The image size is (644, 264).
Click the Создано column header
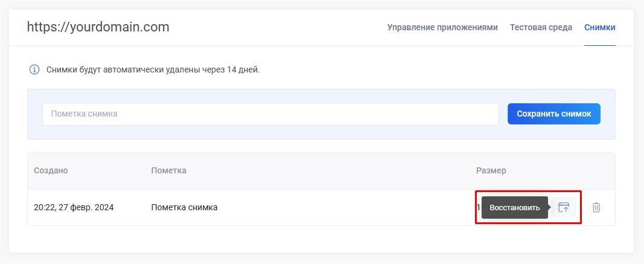pos(51,170)
